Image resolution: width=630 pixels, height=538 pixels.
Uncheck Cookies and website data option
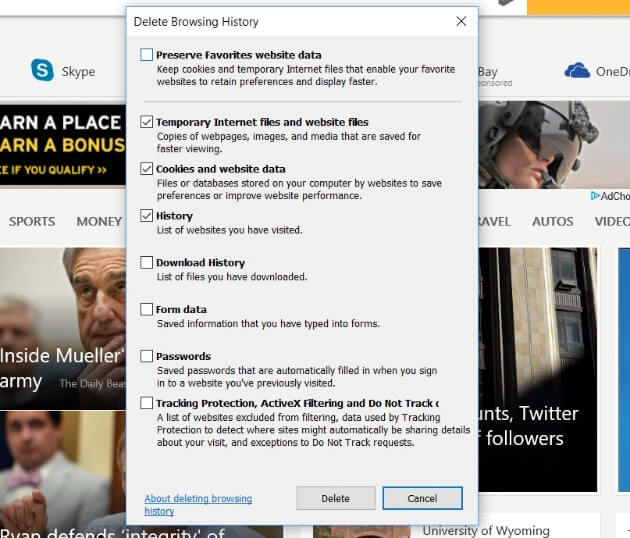[x=147, y=169]
